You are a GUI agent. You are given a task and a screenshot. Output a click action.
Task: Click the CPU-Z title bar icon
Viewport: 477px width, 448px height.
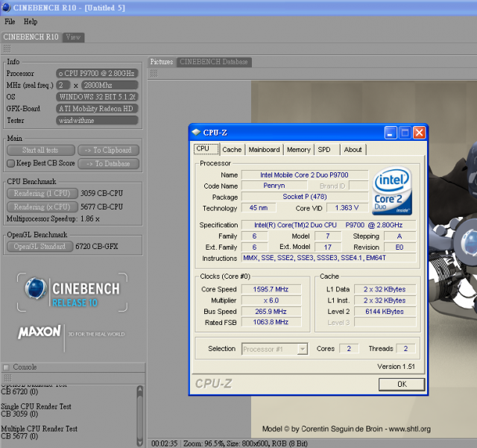click(196, 133)
